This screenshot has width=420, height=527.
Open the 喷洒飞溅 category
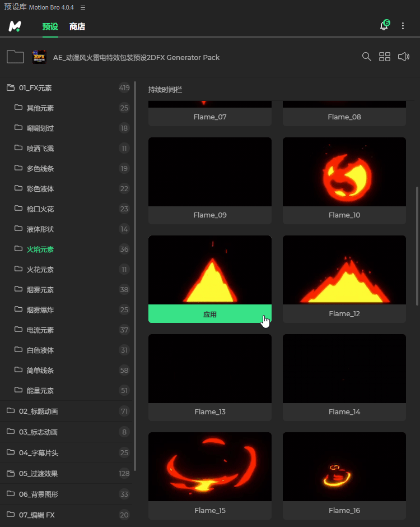pyautogui.click(x=67, y=148)
